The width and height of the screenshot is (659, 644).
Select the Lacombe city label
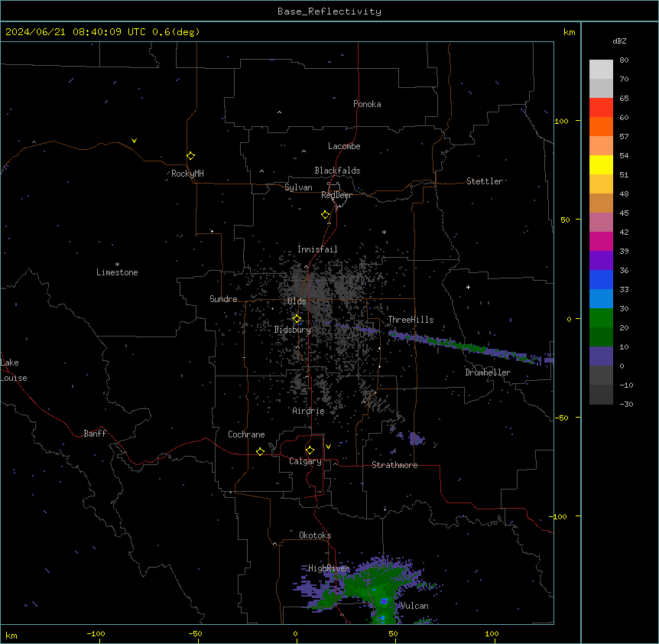(344, 146)
